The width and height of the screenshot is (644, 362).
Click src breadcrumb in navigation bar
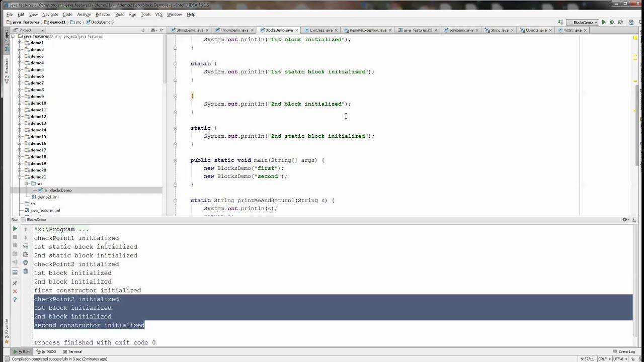(76, 22)
